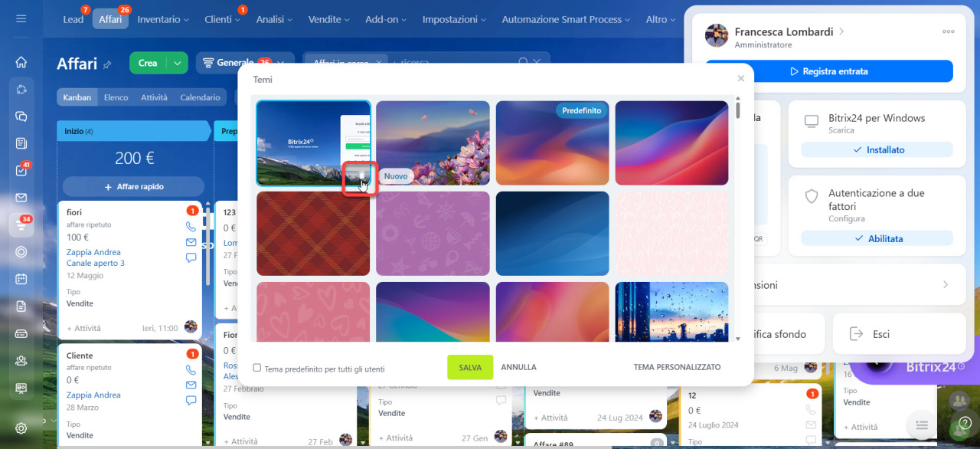This screenshot has width=980, height=449.
Task: Pin the Affari page with pin icon
Action: 107,64
